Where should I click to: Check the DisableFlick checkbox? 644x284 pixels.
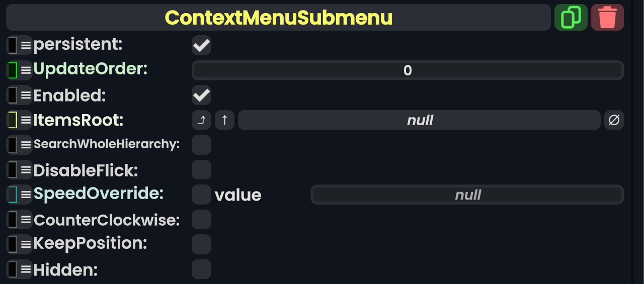[x=201, y=170]
